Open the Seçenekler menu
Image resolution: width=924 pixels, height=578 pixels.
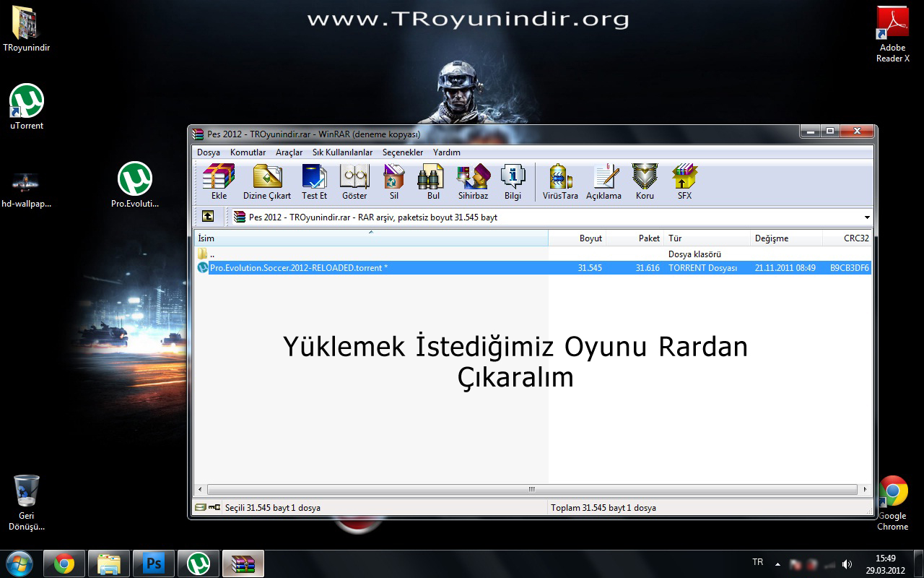(x=403, y=152)
